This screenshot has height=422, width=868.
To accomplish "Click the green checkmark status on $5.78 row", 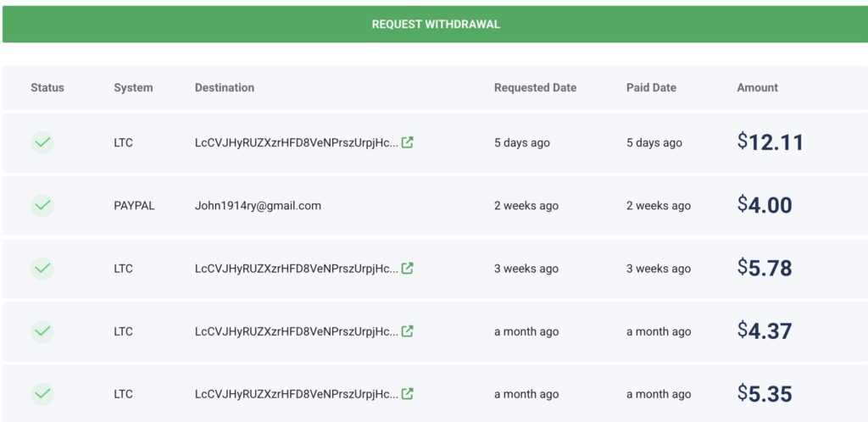I will pyautogui.click(x=42, y=268).
